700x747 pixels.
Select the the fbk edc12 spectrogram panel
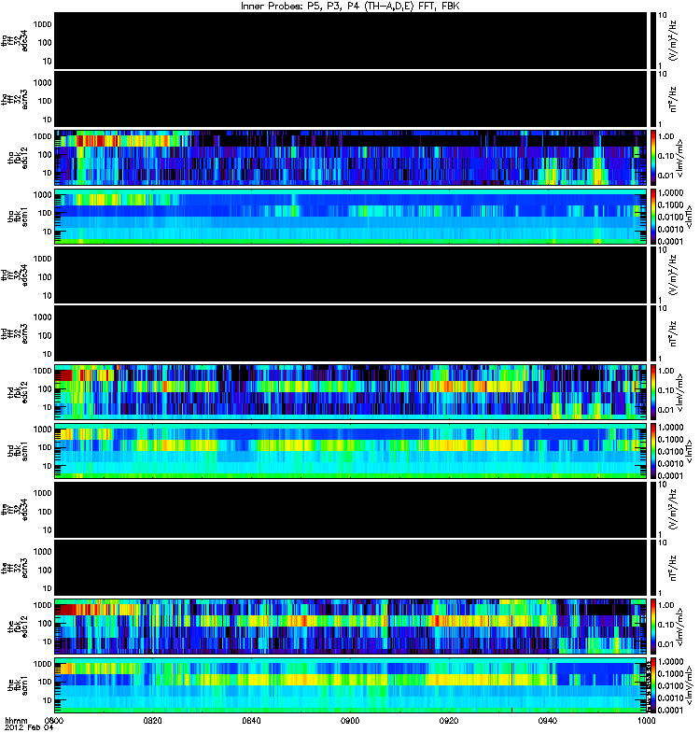coord(351,627)
